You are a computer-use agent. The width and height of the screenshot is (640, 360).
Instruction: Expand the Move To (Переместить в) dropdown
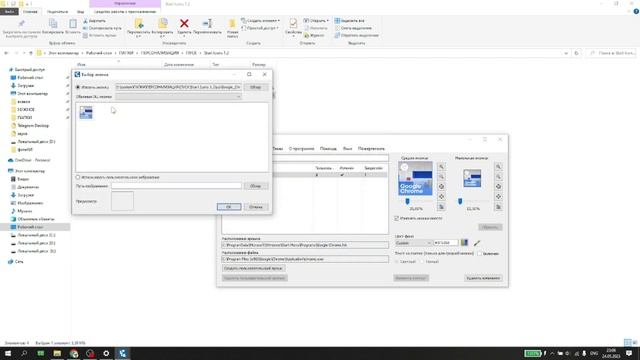(x=138, y=36)
